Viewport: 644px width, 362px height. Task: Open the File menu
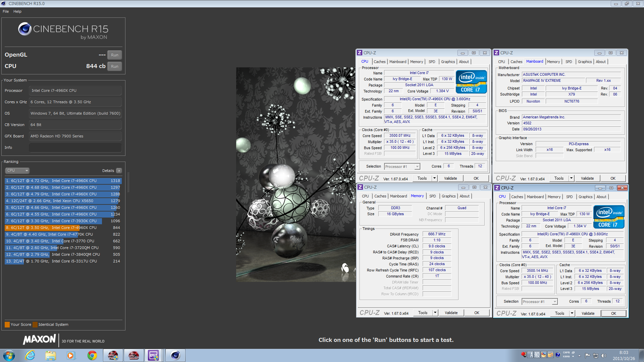pos(6,11)
